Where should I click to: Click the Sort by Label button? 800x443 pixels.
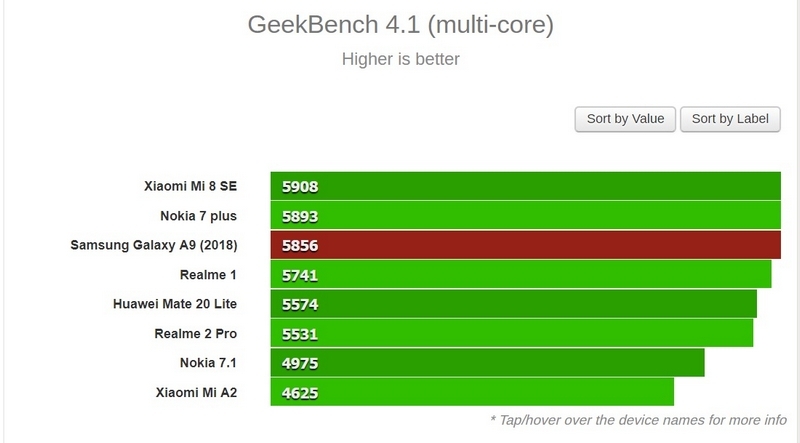point(730,119)
